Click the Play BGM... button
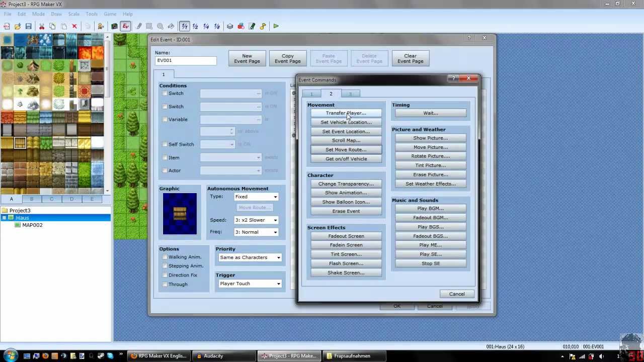 (431, 209)
